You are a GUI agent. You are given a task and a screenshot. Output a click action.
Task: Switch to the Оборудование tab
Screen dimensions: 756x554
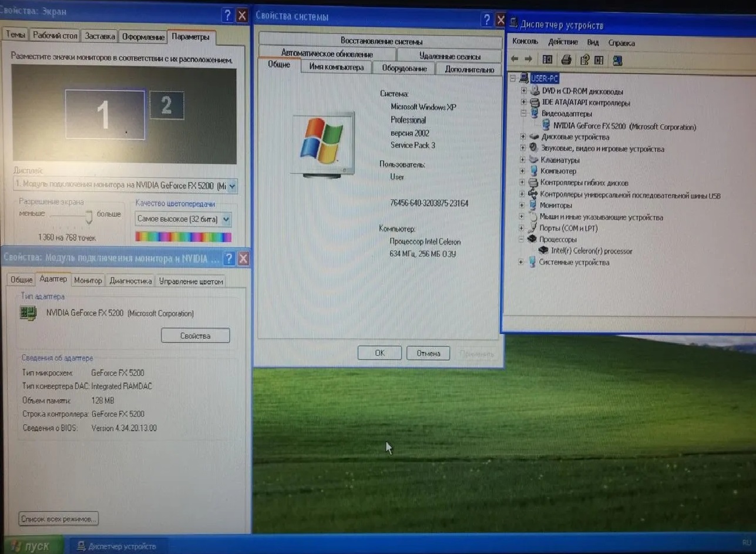pyautogui.click(x=404, y=68)
